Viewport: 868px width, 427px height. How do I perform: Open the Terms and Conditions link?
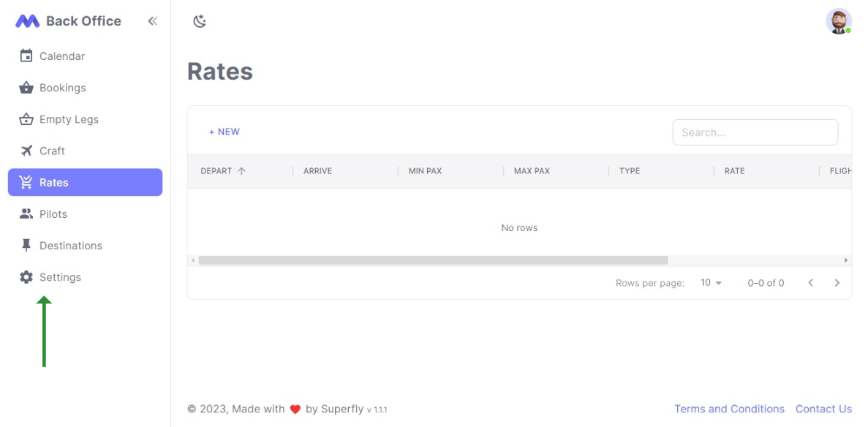pyautogui.click(x=729, y=409)
